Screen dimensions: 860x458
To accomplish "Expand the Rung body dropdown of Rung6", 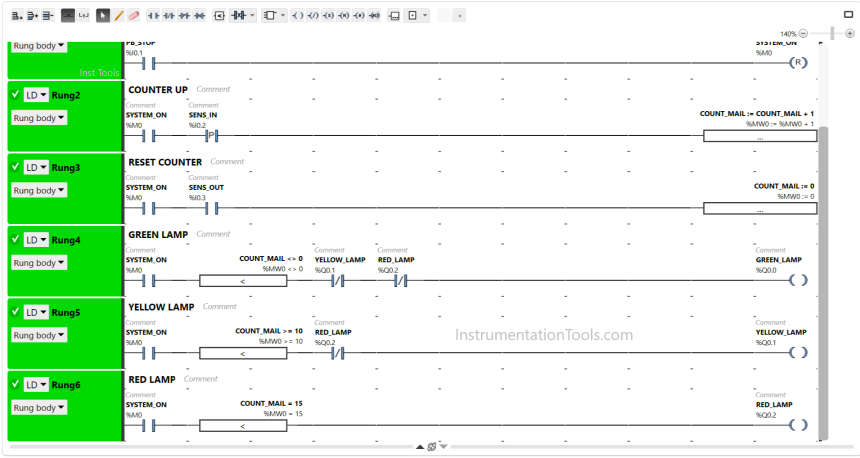I will pos(39,408).
